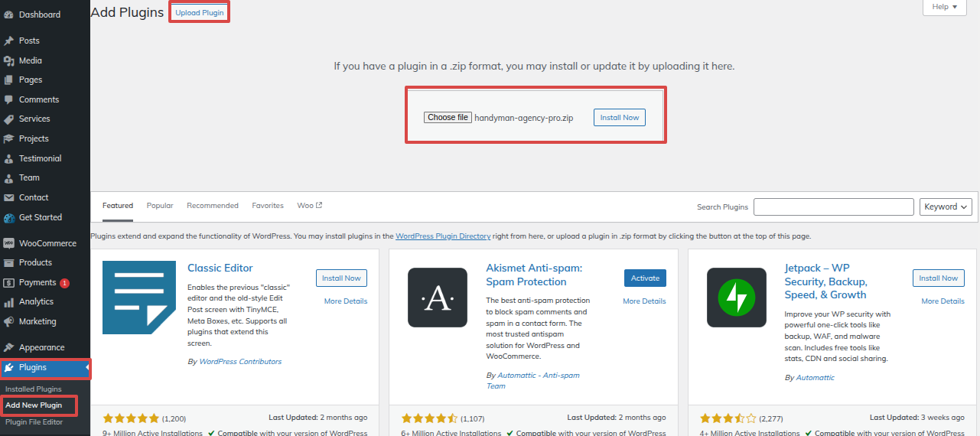Screen dimensions: 980x436
Task: Click the Appearance paintbrush icon
Action: (8, 347)
